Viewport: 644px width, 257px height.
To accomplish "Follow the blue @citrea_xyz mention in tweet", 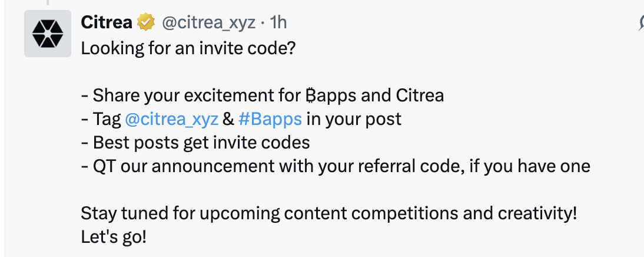I will [x=171, y=120].
